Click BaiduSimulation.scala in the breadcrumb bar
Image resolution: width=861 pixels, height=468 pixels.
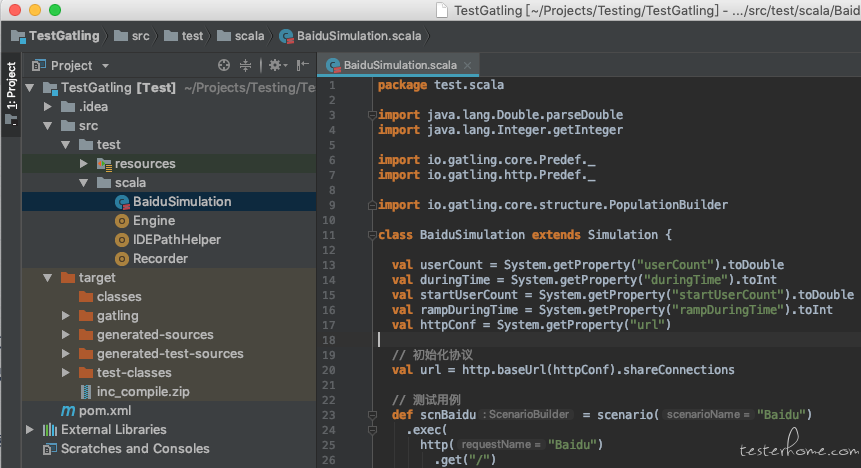pos(350,36)
